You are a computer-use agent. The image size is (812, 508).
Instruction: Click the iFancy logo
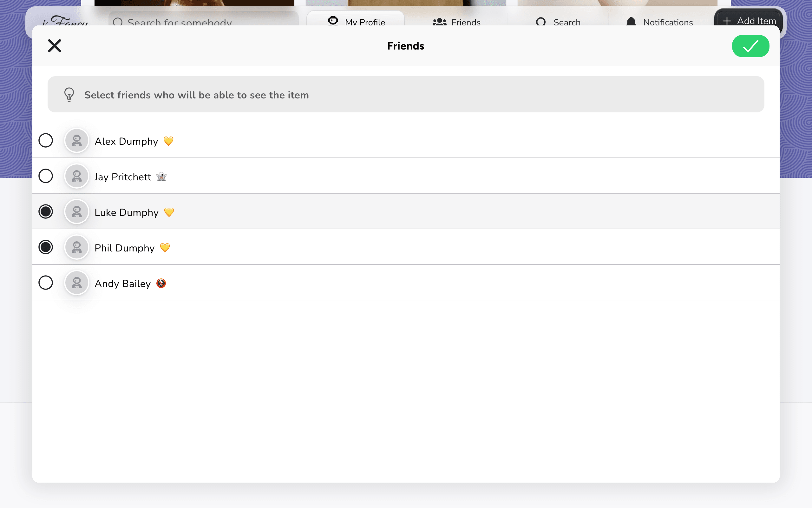click(65, 20)
